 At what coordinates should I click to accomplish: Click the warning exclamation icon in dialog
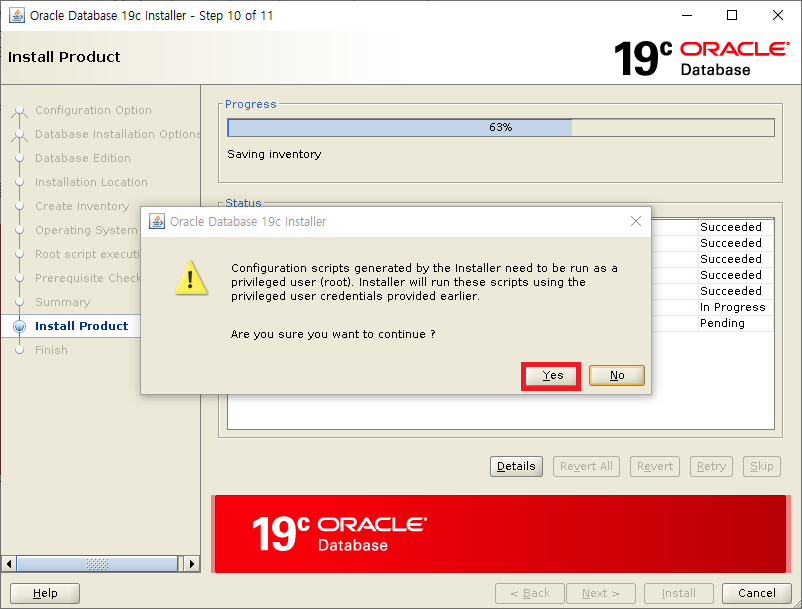point(191,278)
